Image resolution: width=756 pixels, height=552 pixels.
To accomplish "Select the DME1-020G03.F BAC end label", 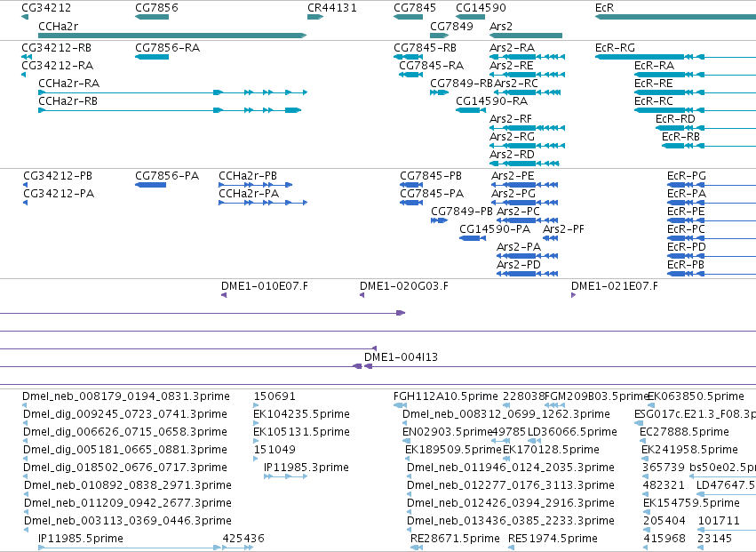I will coord(404,286).
